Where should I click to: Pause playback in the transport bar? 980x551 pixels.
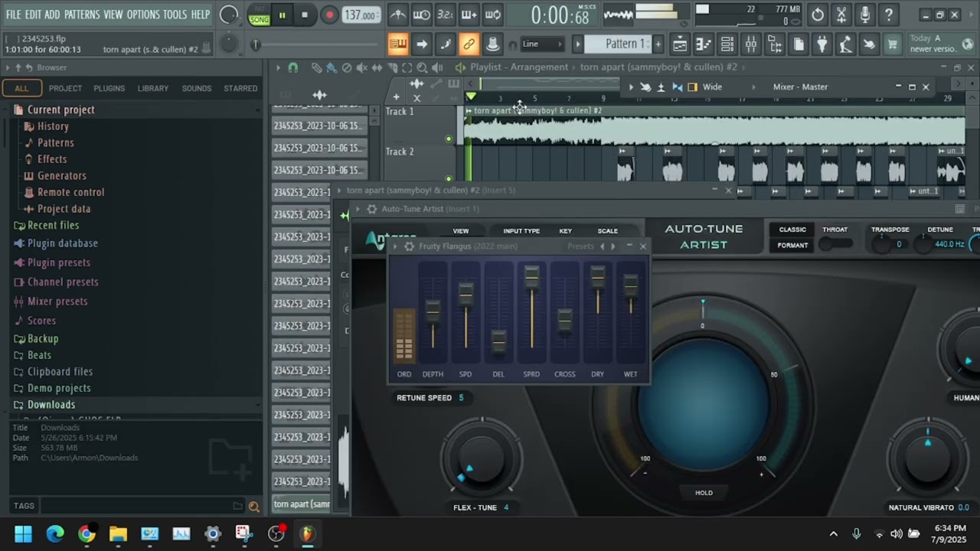[x=282, y=15]
